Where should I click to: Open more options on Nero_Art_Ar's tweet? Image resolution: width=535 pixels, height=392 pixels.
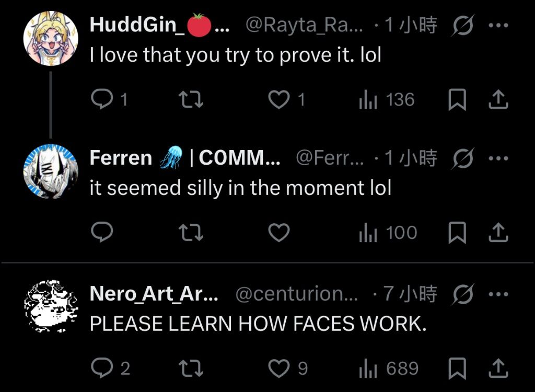pos(498,294)
